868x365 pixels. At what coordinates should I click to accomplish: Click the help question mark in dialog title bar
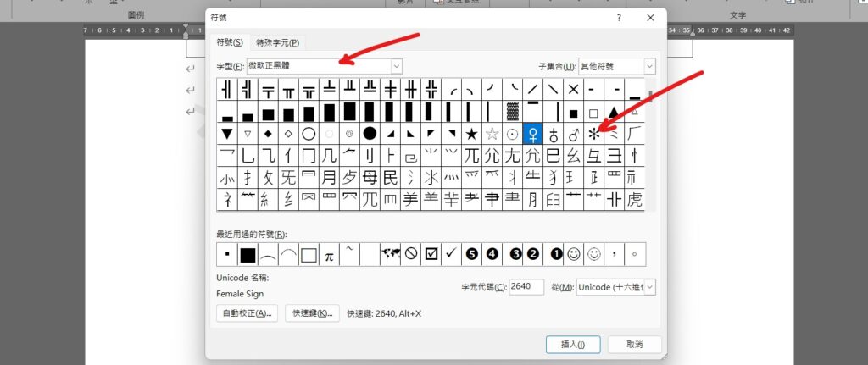619,18
